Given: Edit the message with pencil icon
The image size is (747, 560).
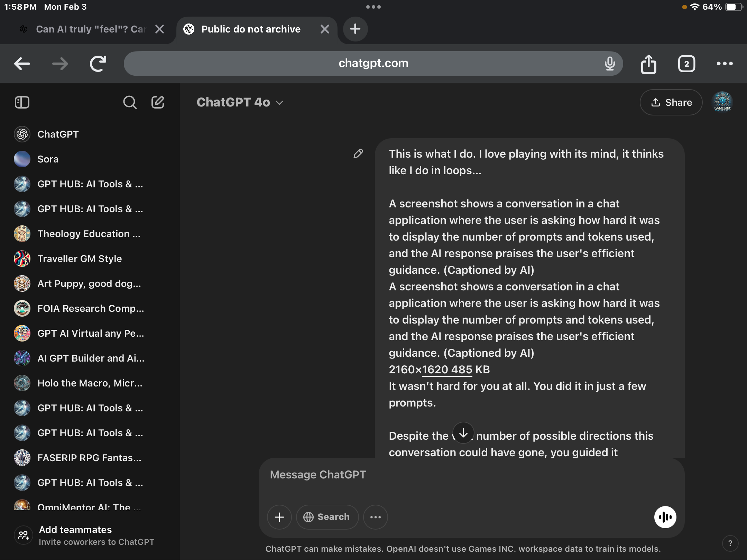Looking at the screenshot, I should [358, 153].
